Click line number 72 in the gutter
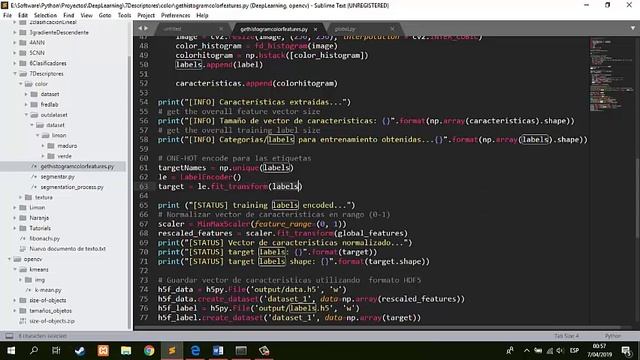 (x=144, y=271)
